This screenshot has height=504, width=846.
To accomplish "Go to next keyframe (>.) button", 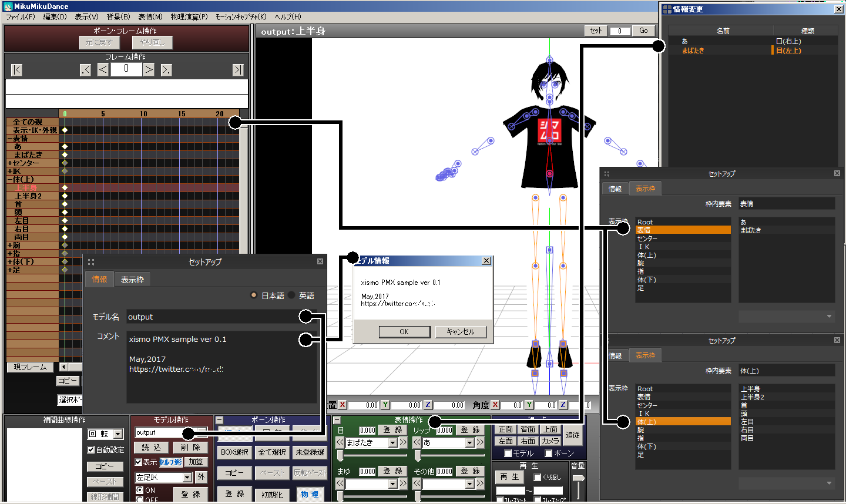I will coord(166,70).
